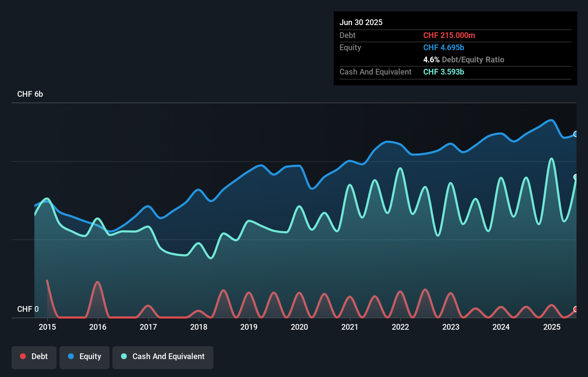Click the Equity row label in tooltip
The width and height of the screenshot is (588, 377).
350,47
